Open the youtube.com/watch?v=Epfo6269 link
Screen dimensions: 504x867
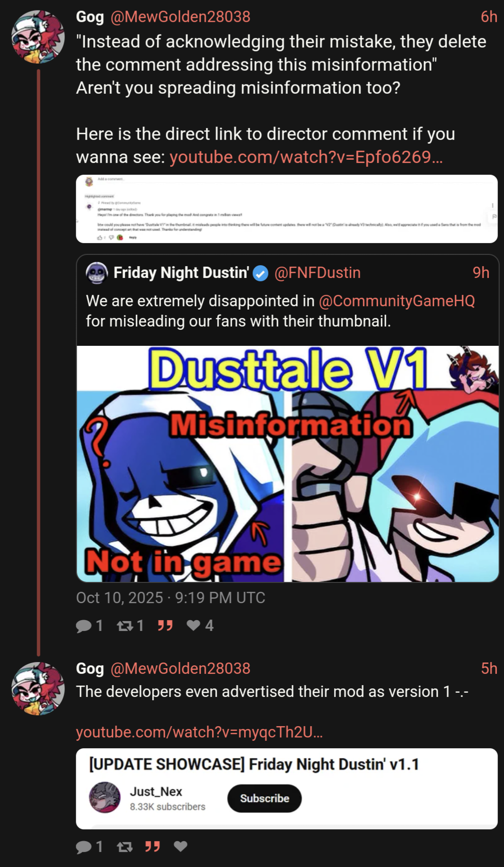click(x=306, y=157)
